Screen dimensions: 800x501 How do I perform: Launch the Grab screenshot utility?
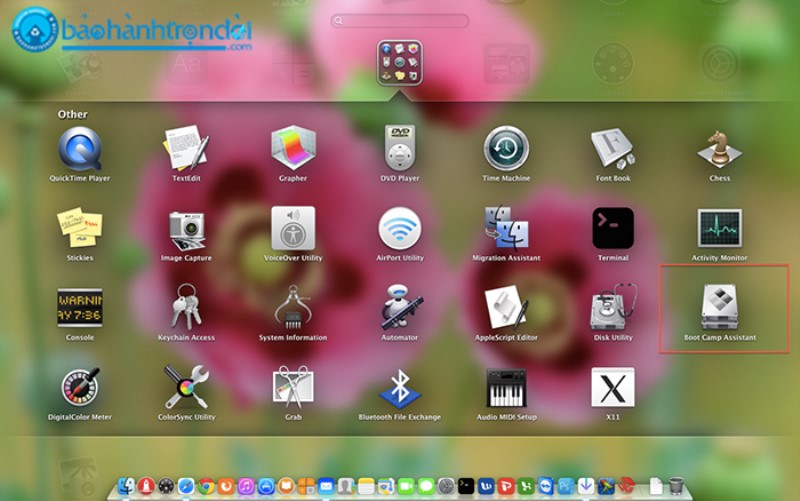pyautogui.click(x=293, y=387)
